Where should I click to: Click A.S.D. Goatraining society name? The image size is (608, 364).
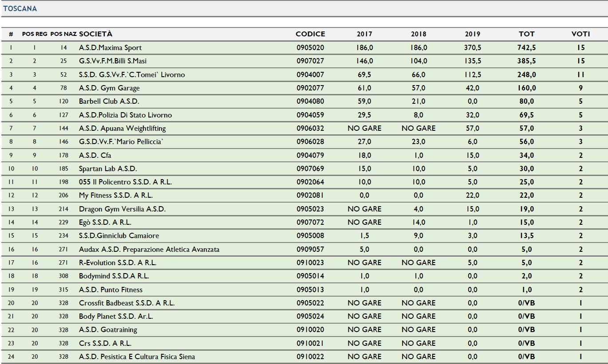click(108, 329)
